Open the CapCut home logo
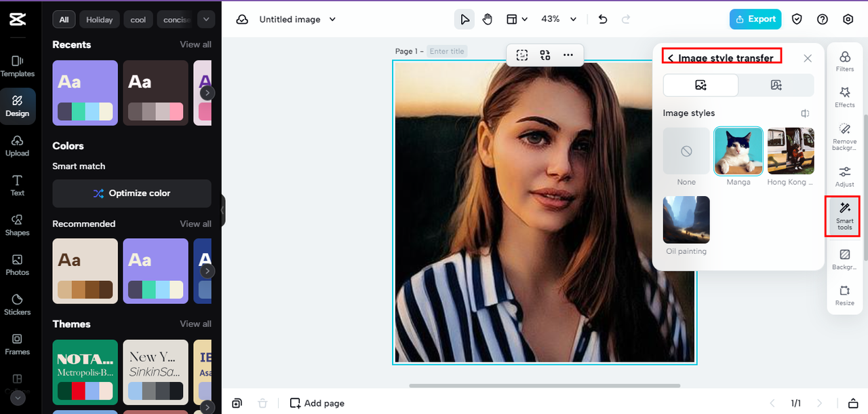Screen dimensions: 868x414 (18, 20)
